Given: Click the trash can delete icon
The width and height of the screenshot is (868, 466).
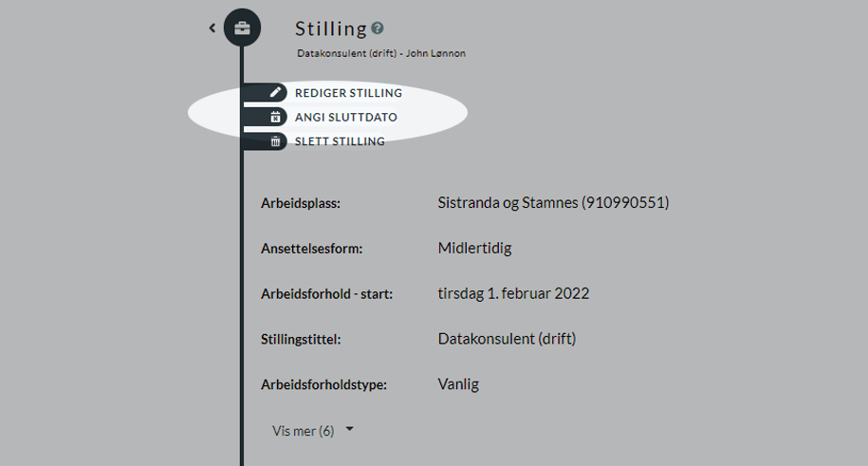Looking at the screenshot, I should pyautogui.click(x=275, y=141).
